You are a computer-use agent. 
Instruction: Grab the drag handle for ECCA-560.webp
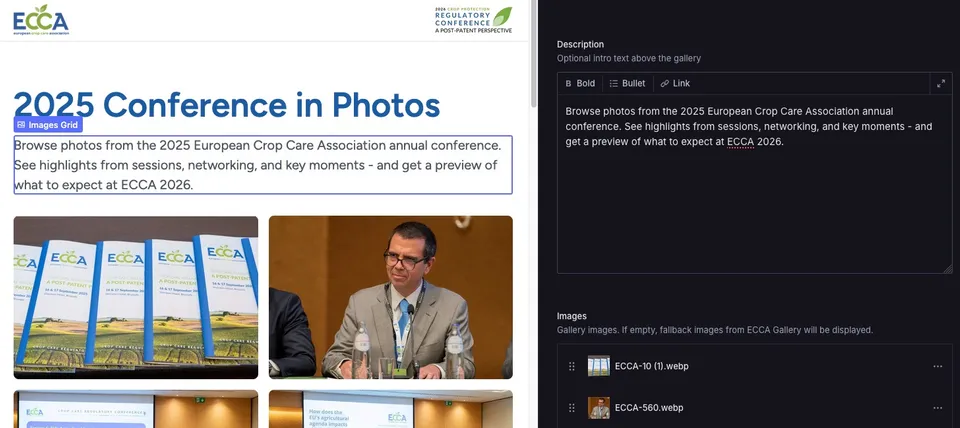click(572, 408)
